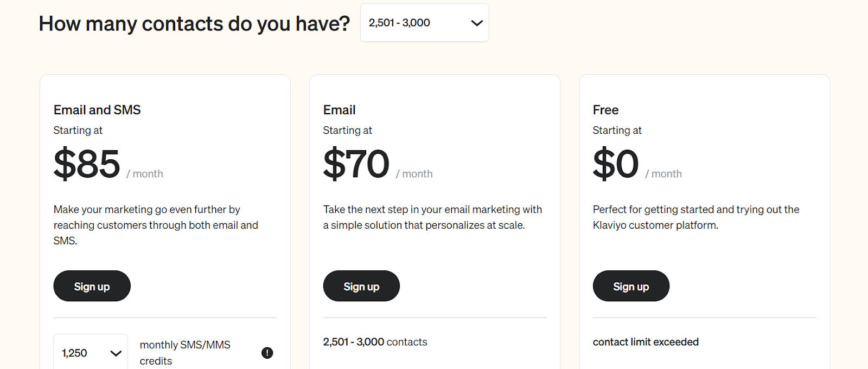Viewport: 868px width, 369px height.
Task: Click "Starting at" label in Free card
Action: pyautogui.click(x=617, y=131)
